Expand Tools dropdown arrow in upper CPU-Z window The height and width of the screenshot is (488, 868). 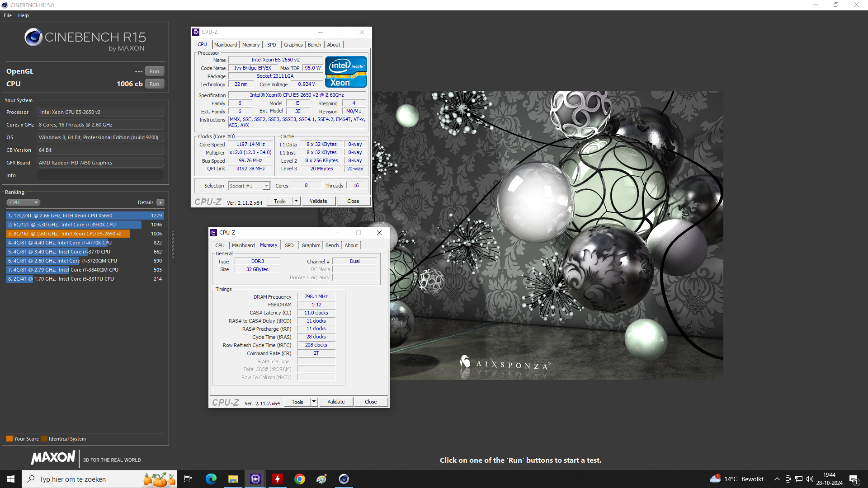(x=296, y=202)
